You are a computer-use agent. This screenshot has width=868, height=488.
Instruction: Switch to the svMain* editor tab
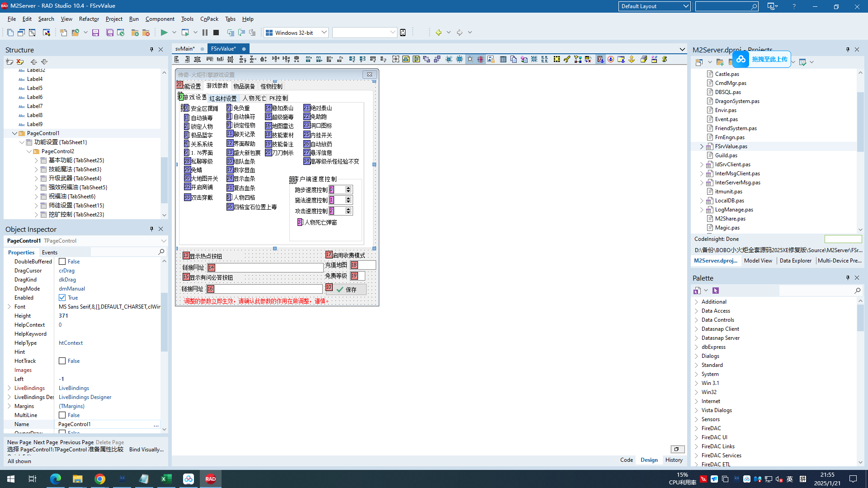pyautogui.click(x=185, y=49)
